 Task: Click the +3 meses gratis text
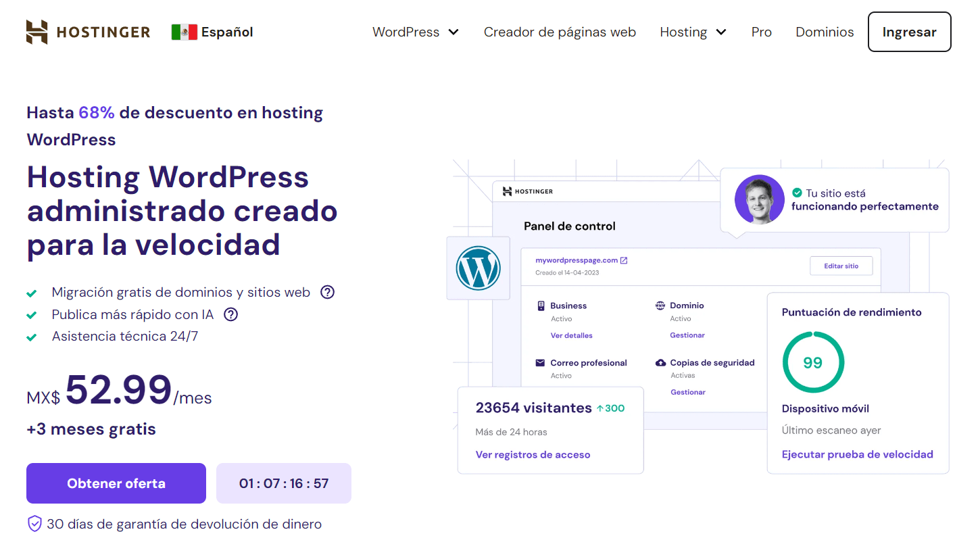click(x=91, y=429)
